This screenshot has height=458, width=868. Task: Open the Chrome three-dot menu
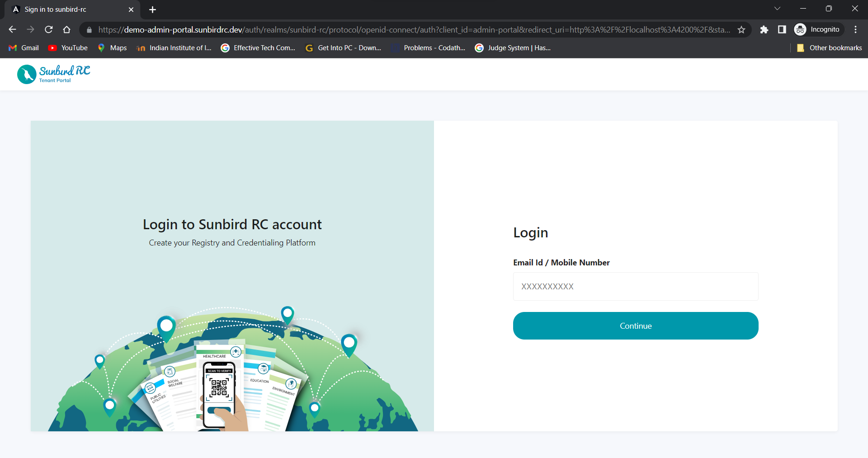[x=855, y=29]
